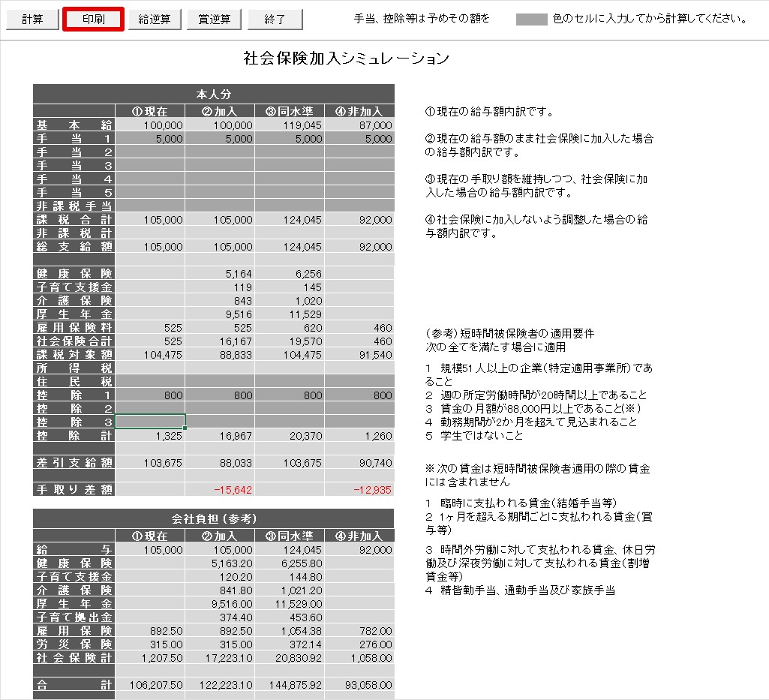This screenshot has height=700, width=769.
Task: Click the gray sample color cell in header
Action: (532, 19)
